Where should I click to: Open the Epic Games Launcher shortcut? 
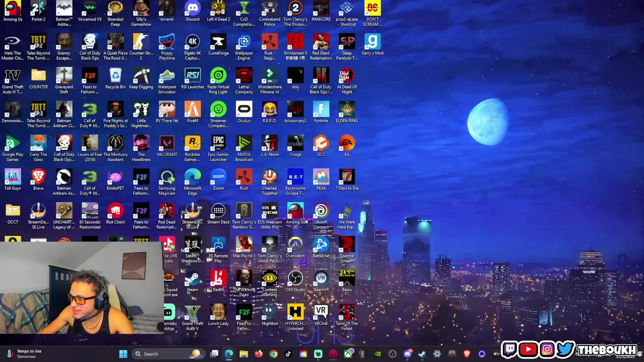(x=218, y=149)
